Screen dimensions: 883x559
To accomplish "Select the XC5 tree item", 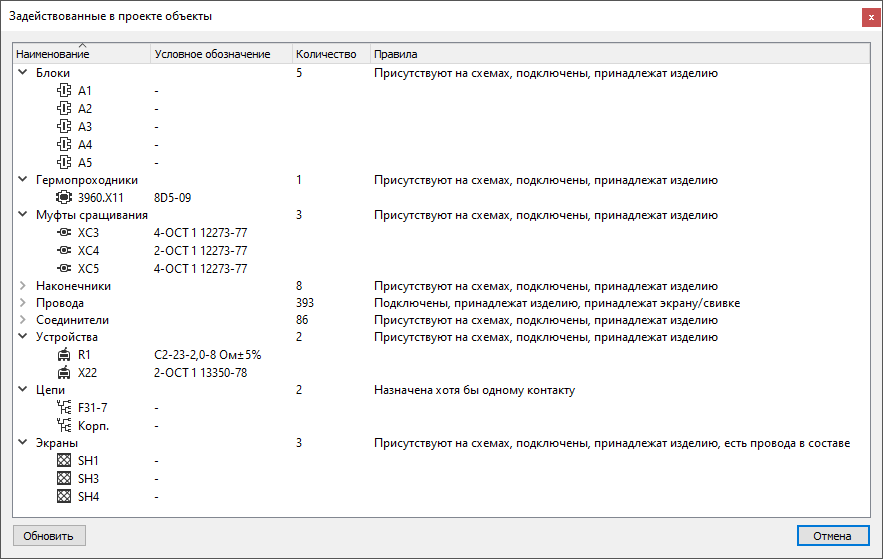I will pos(89,268).
